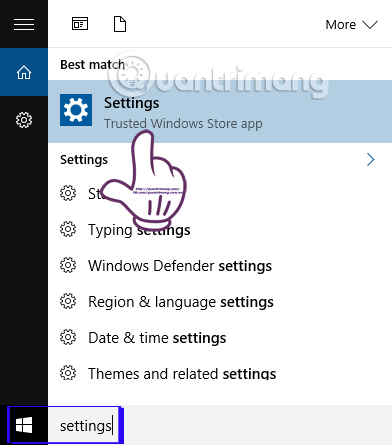392x445 pixels.
Task: Select the Home icon in the sidebar
Action: (x=24, y=72)
